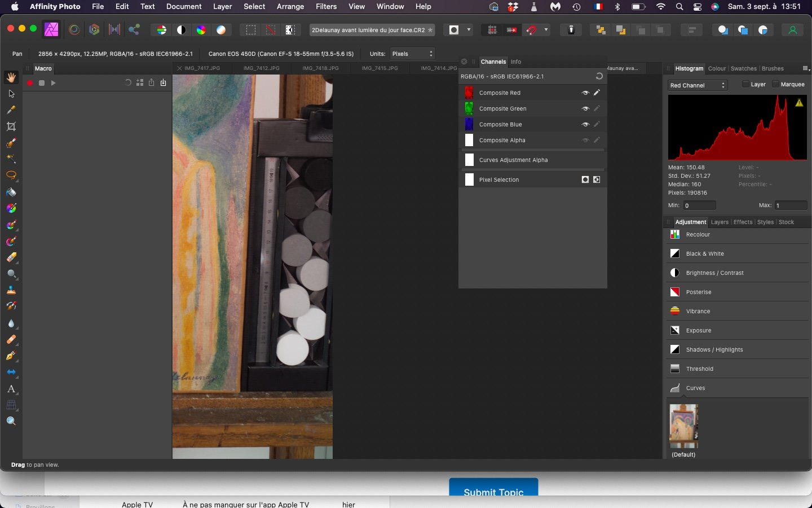Enable the Layer checkbox in Histogram
Image resolution: width=812 pixels, height=508 pixels.
[745, 84]
